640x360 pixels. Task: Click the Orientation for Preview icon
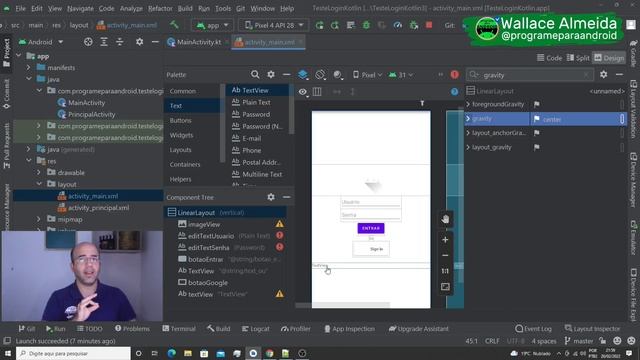coord(321,75)
